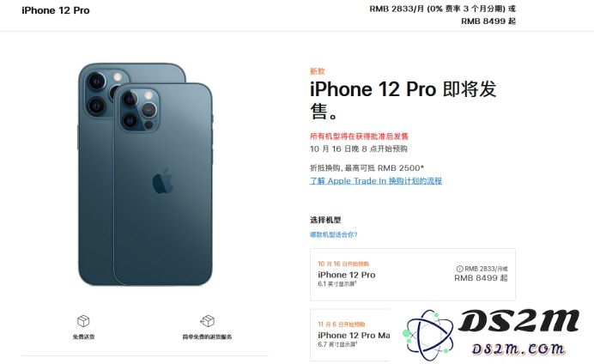Click the free delivery box icon
This screenshot has width=594, height=364.
pos(83,321)
